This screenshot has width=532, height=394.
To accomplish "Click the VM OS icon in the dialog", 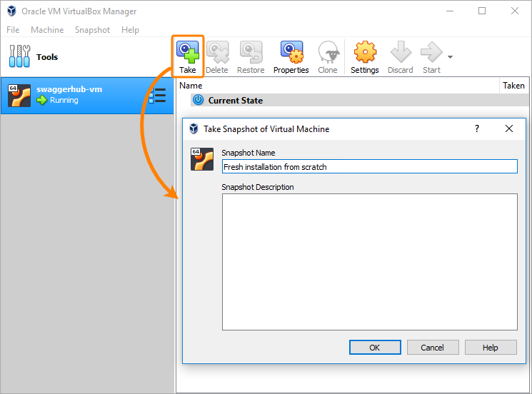I will click(202, 159).
